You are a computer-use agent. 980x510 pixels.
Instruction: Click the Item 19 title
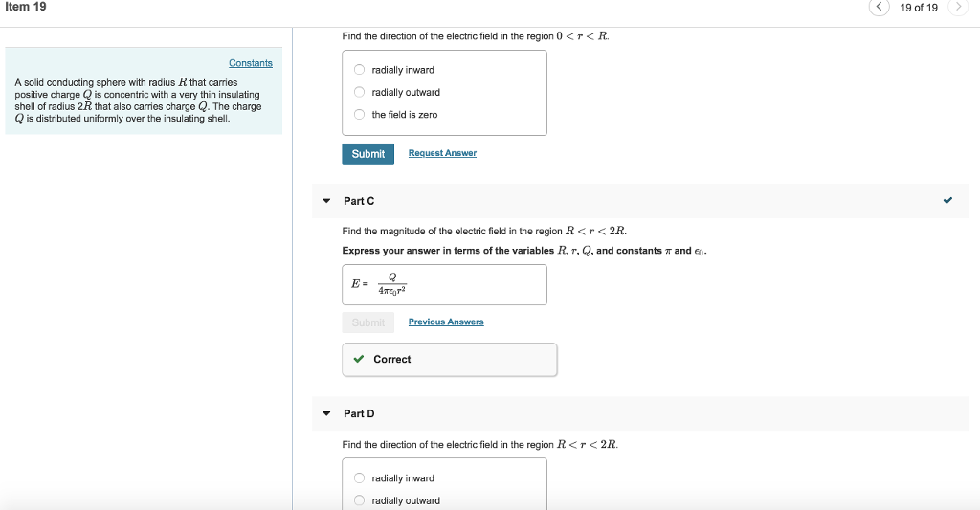[x=26, y=7]
